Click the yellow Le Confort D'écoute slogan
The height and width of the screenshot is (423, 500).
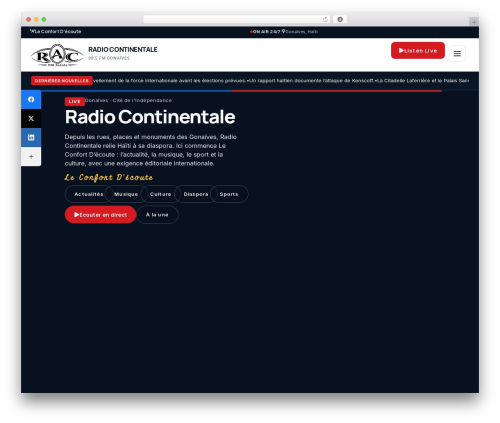(x=109, y=177)
